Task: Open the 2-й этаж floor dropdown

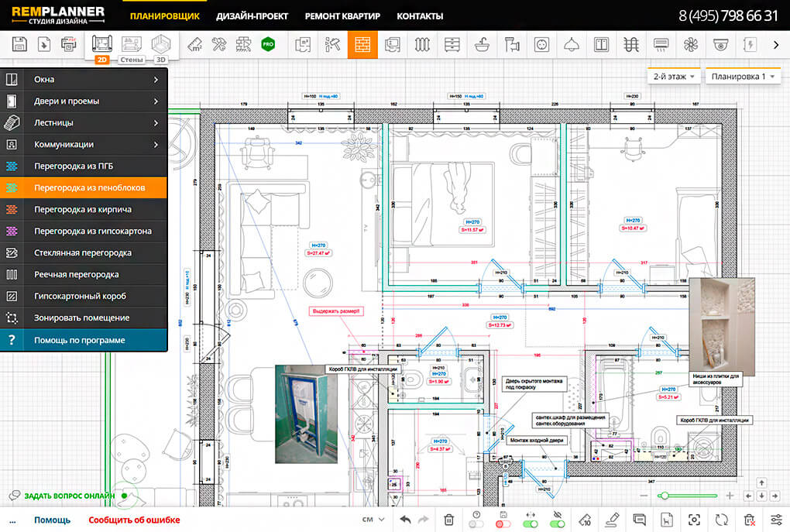Action: click(x=675, y=77)
